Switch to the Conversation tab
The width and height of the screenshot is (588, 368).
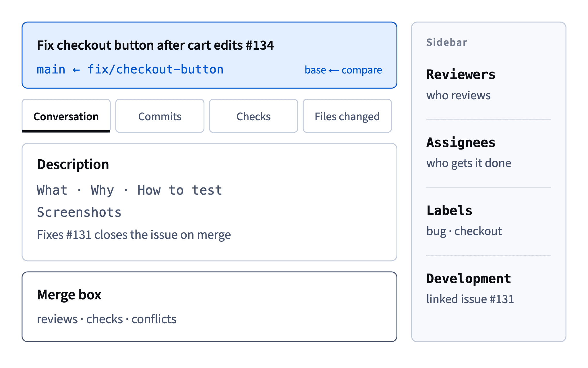pos(66,116)
